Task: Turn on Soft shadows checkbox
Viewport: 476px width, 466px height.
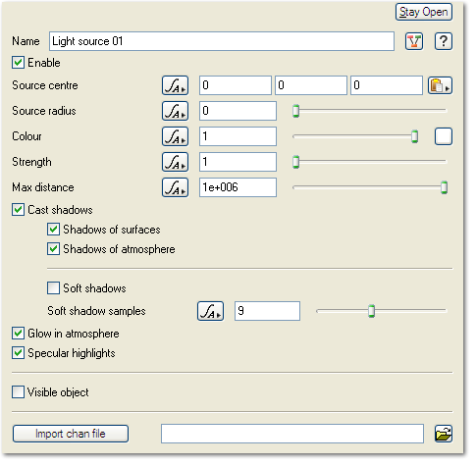Action: click(x=53, y=288)
